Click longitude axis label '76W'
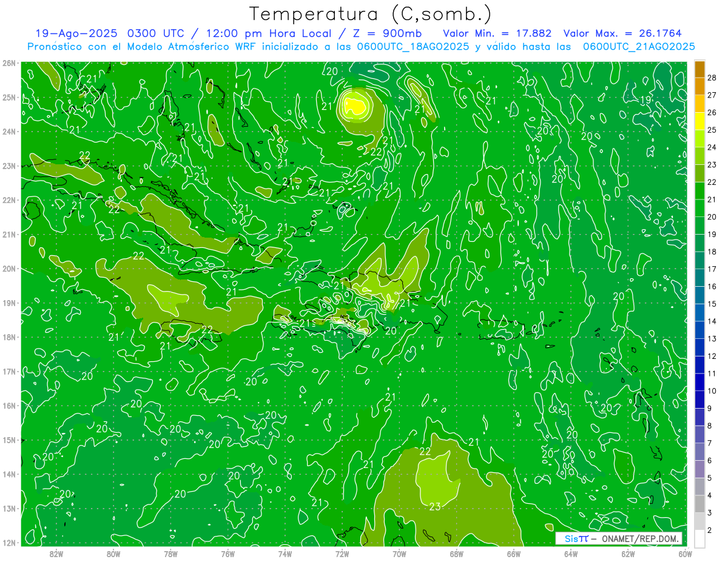Image resolution: width=728 pixels, height=562 pixels. coord(227,553)
